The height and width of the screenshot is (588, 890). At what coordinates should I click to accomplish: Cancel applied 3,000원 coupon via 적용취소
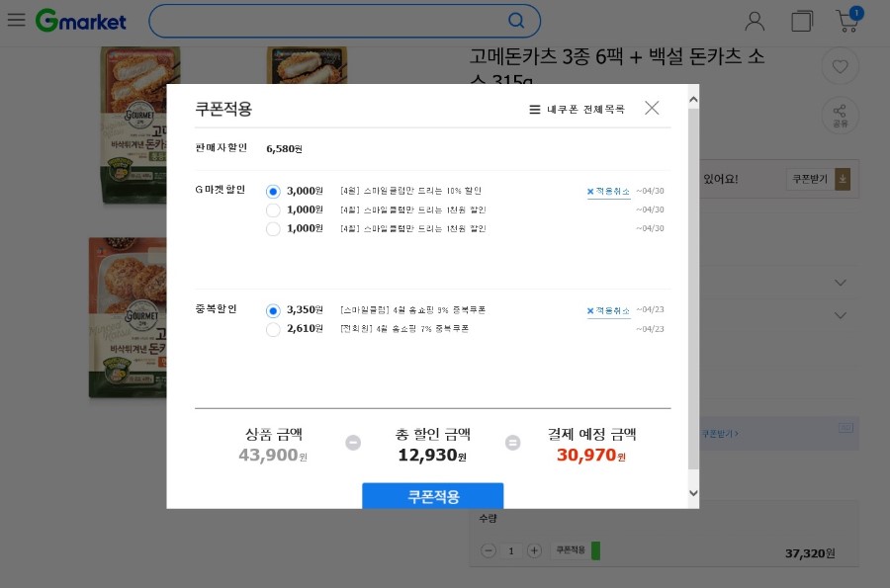pyautogui.click(x=608, y=192)
